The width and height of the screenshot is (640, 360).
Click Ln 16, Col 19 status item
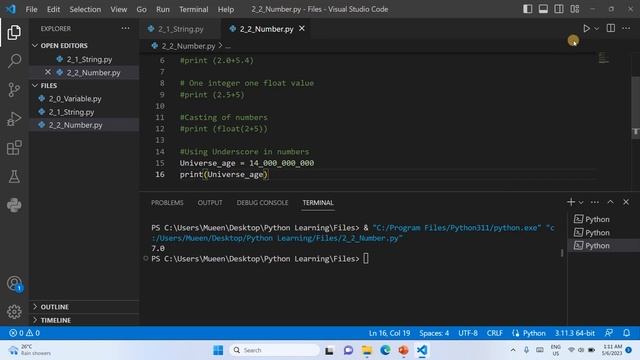pos(389,333)
